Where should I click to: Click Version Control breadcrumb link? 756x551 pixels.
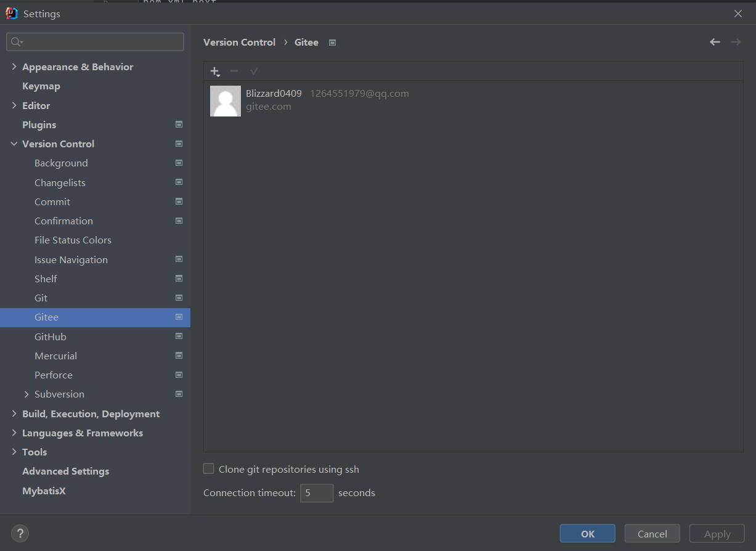tap(240, 43)
